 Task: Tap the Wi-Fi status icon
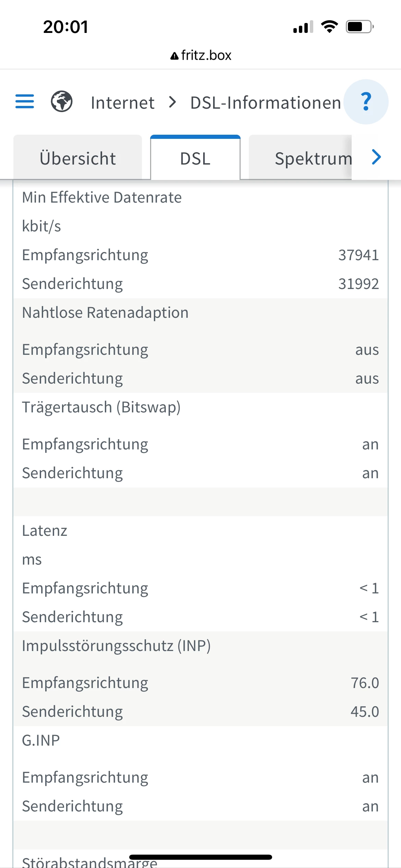pyautogui.click(x=329, y=27)
